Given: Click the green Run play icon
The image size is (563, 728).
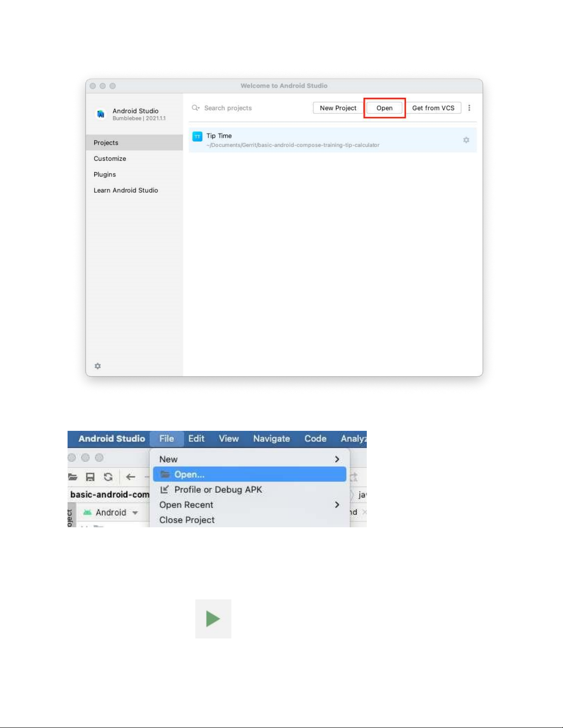Looking at the screenshot, I should point(213,619).
